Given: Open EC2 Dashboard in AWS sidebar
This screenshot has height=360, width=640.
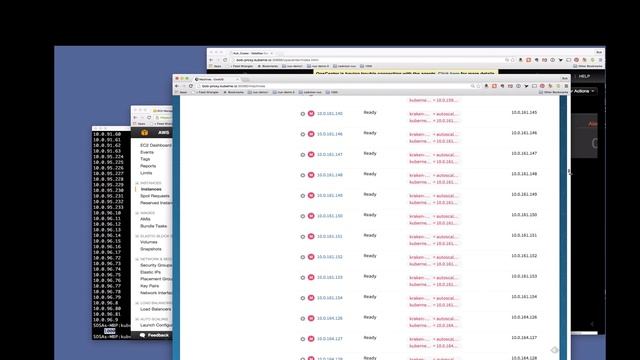Looking at the screenshot, I should tap(156, 145).
